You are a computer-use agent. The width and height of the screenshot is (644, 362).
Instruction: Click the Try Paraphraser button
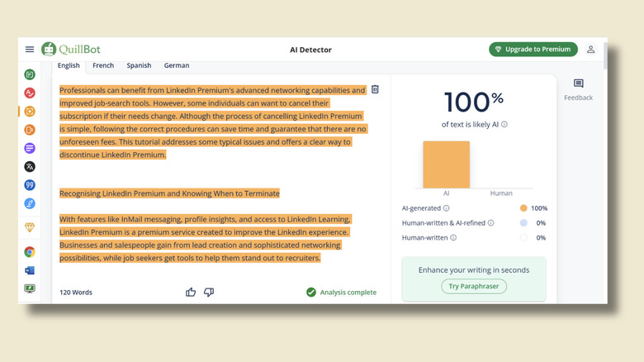[474, 286]
